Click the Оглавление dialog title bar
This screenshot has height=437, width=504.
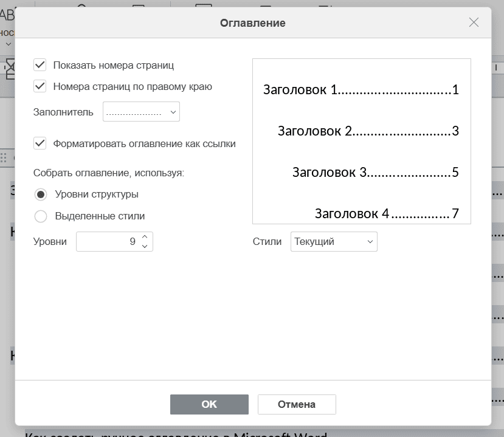[253, 23]
